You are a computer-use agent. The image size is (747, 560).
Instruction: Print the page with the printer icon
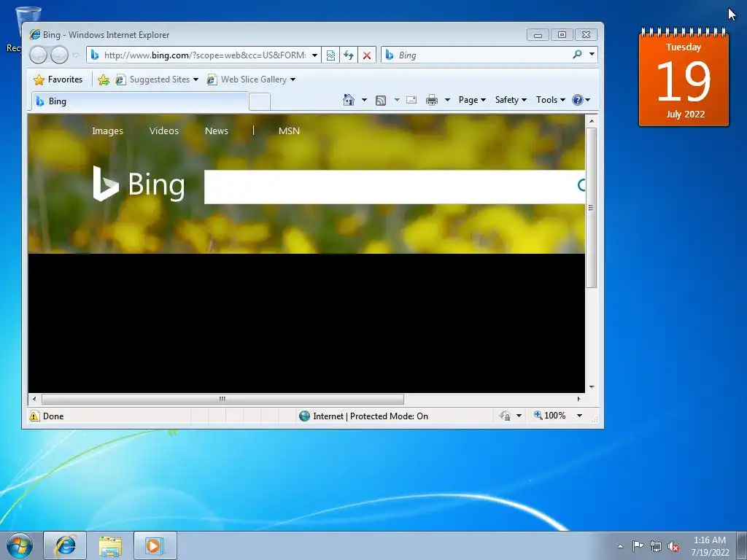pyautogui.click(x=432, y=100)
